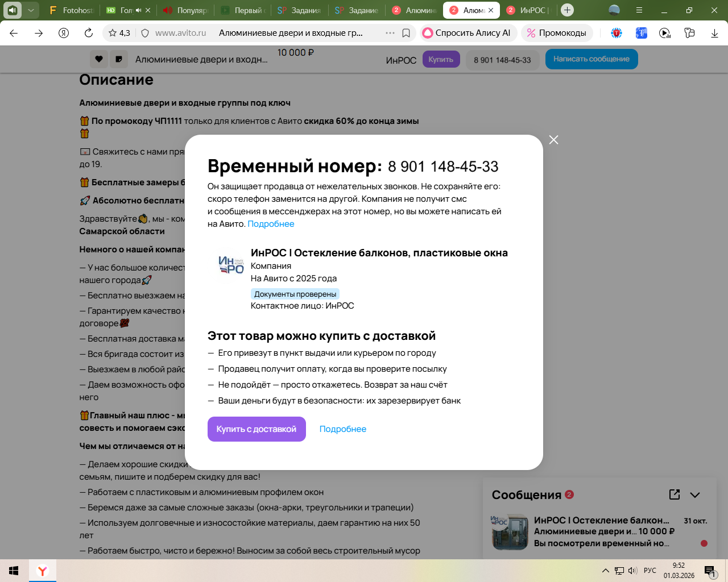Open the Windows Start menu
The image size is (728, 582).
(14, 571)
